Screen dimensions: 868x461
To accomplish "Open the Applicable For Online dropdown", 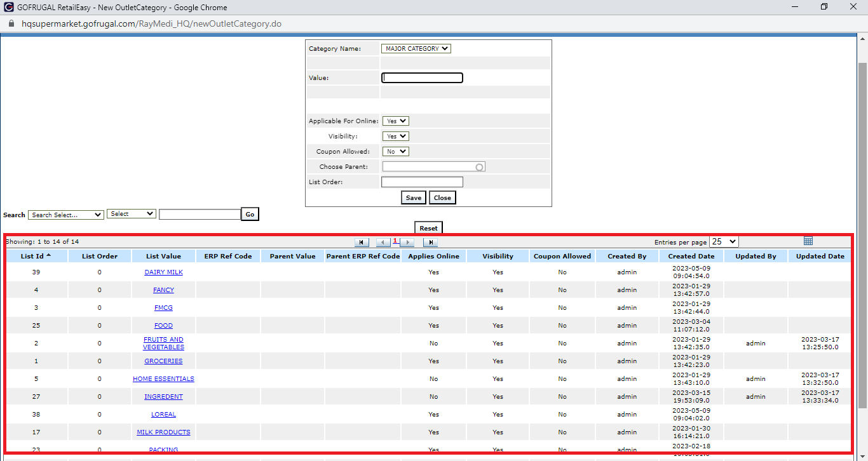I will [395, 121].
